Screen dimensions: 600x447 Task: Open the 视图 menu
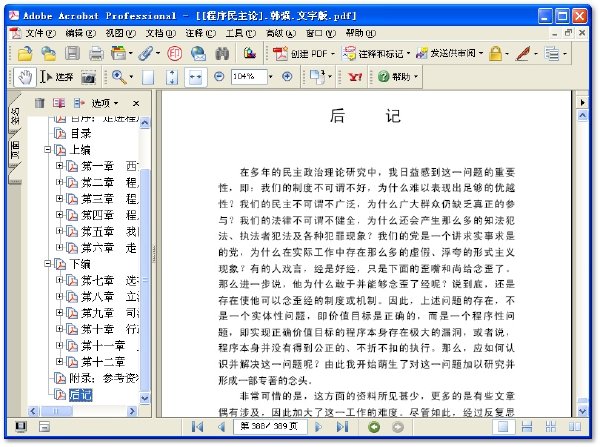(x=120, y=34)
